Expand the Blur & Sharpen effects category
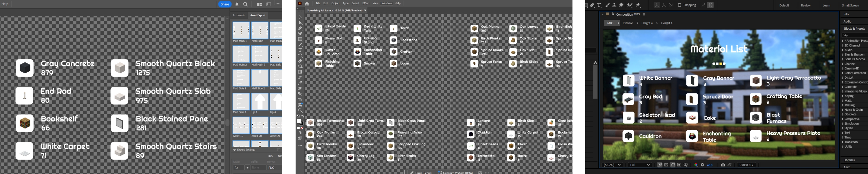 pyautogui.click(x=843, y=55)
